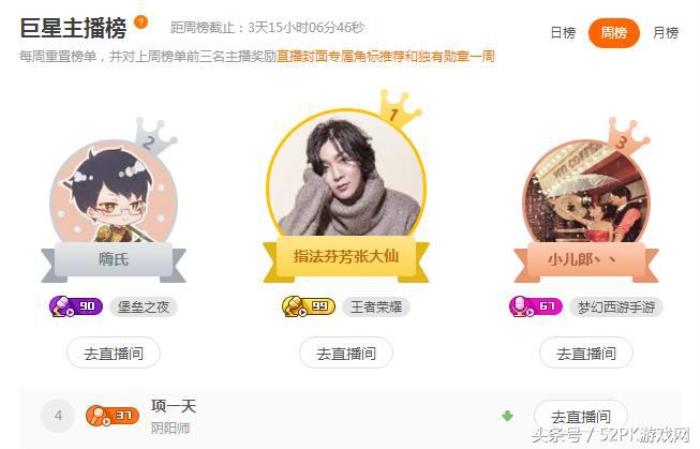Click the bronze crown number 3 icon
This screenshot has width=700, height=449.
click(x=628, y=137)
